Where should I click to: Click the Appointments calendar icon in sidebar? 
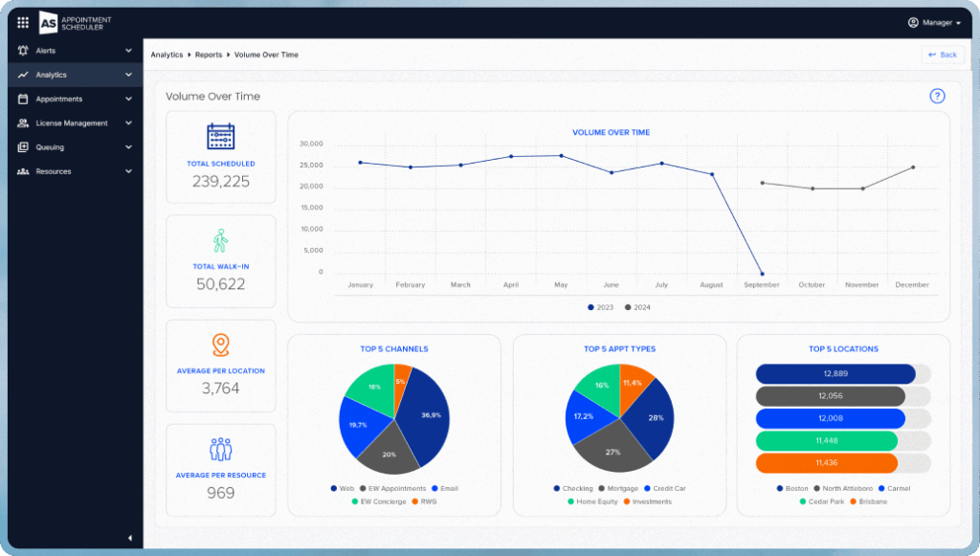pyautogui.click(x=23, y=99)
